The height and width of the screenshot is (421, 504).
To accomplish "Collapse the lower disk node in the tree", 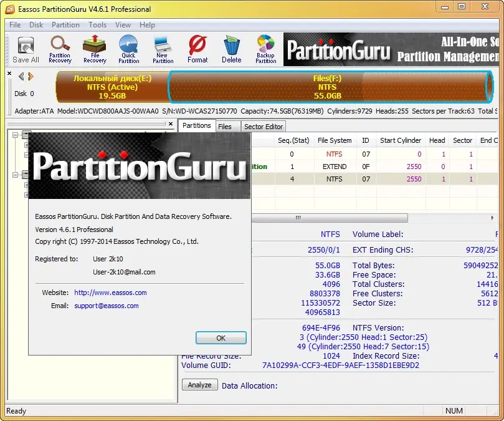I will (x=15, y=175).
